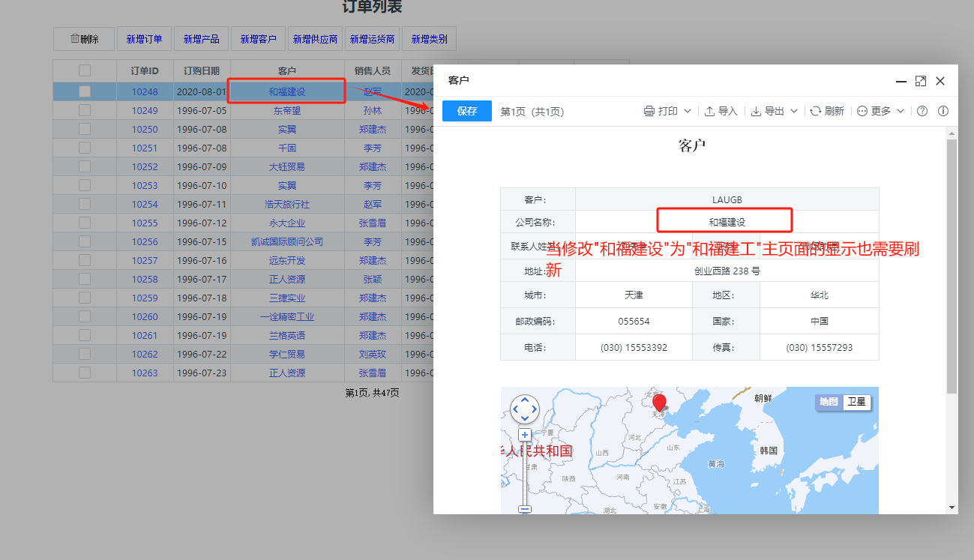Switch map to 卫星 view

pos(856,402)
